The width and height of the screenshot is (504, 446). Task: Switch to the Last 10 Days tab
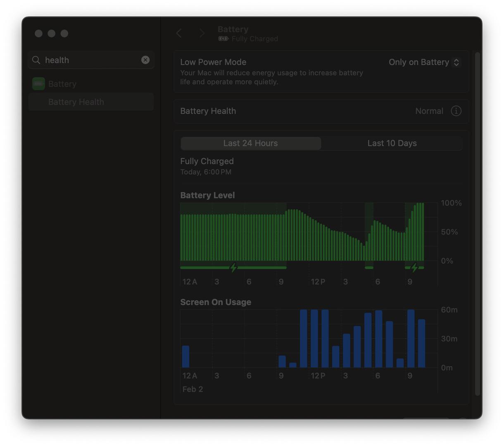tap(392, 143)
